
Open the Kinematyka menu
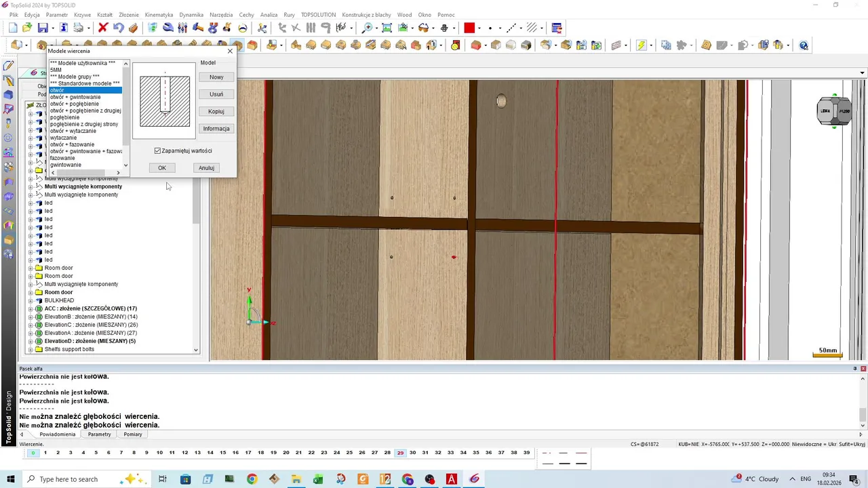[x=159, y=14]
